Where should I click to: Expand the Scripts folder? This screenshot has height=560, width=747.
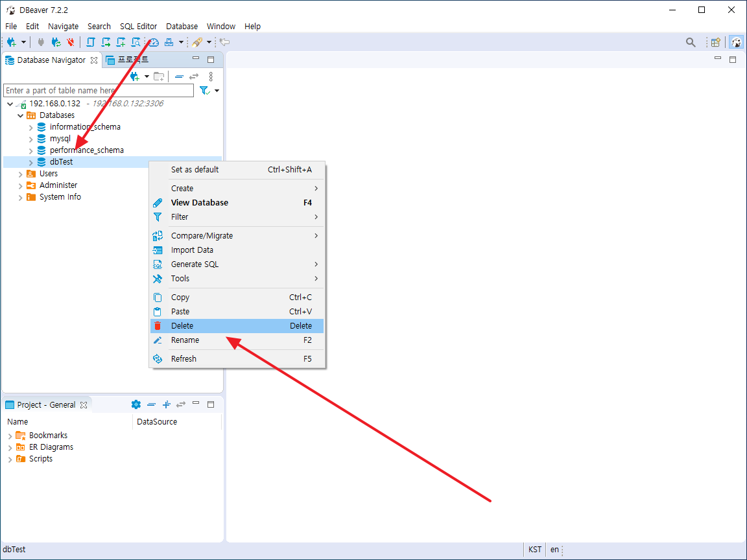click(x=10, y=459)
